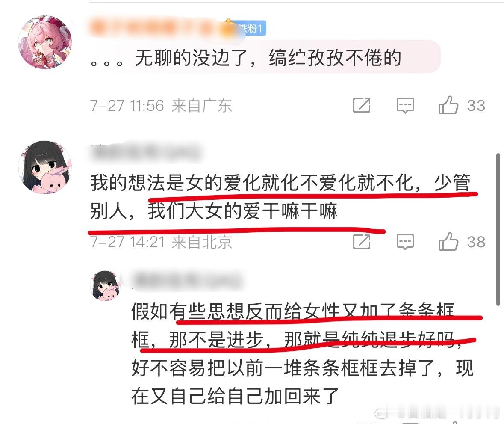The width and height of the screenshot is (504, 424).
Task: Like the comment with 38 likes
Action: [x=448, y=242]
